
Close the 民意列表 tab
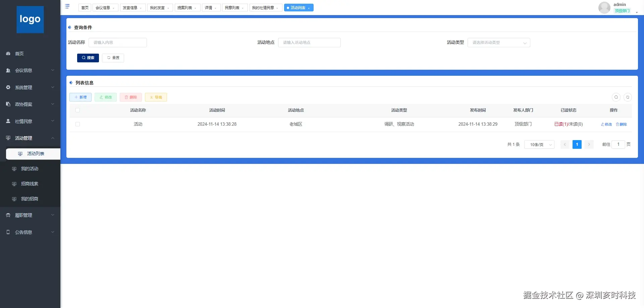click(x=243, y=8)
